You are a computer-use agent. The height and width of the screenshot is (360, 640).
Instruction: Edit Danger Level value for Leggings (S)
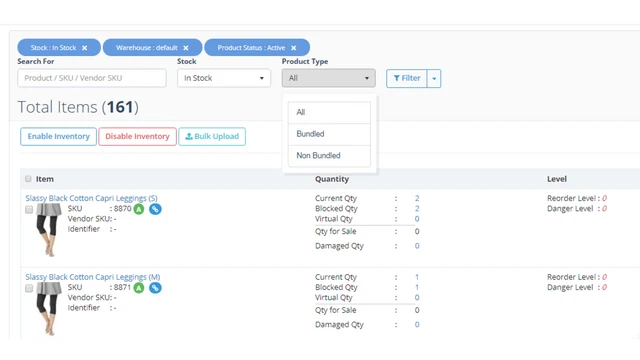coord(604,209)
